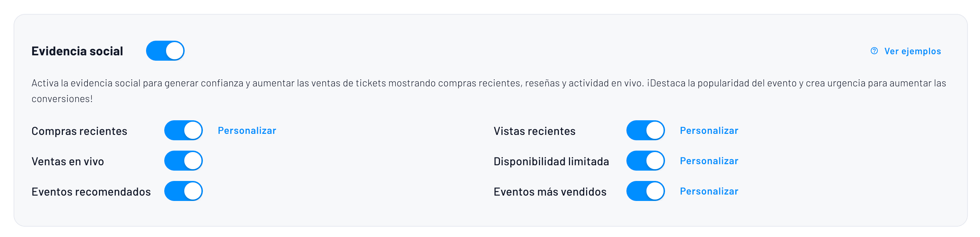This screenshot has height=237, width=980.
Task: Click the Evidencia social heading
Action: coord(77,51)
